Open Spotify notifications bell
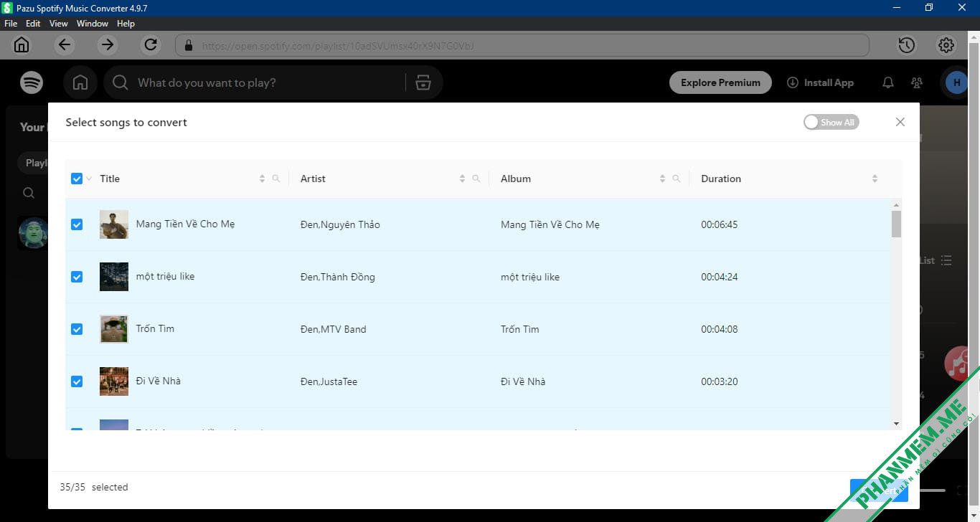The width and height of the screenshot is (980, 522). 887,82
